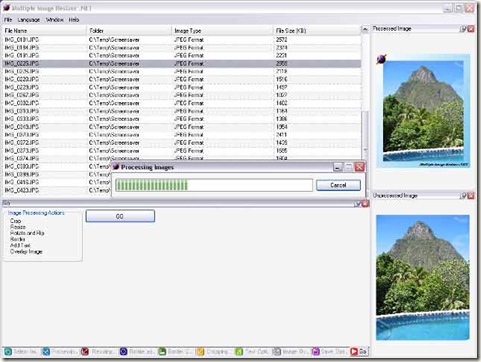Pin the Unprocessed Image panel
This screenshot has height=362, width=481.
coord(463,196)
